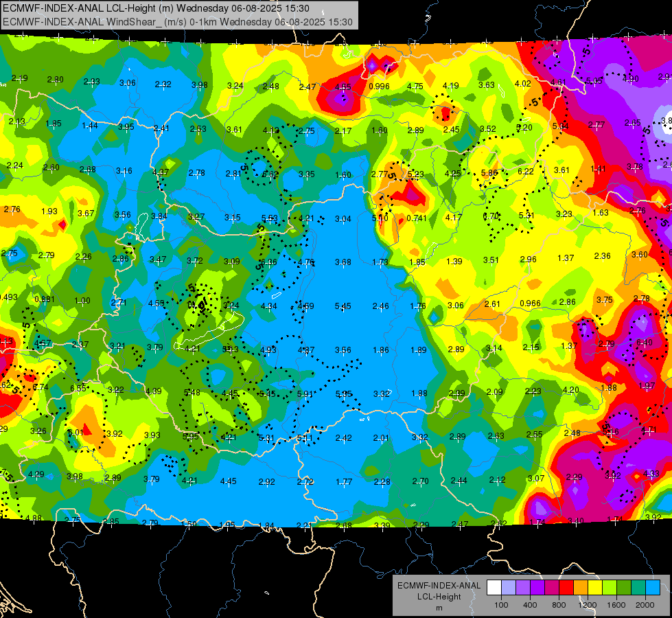Viewport: 672px width, 618px height.
Task: Click the wind shear value 5.23
Action: point(416,174)
